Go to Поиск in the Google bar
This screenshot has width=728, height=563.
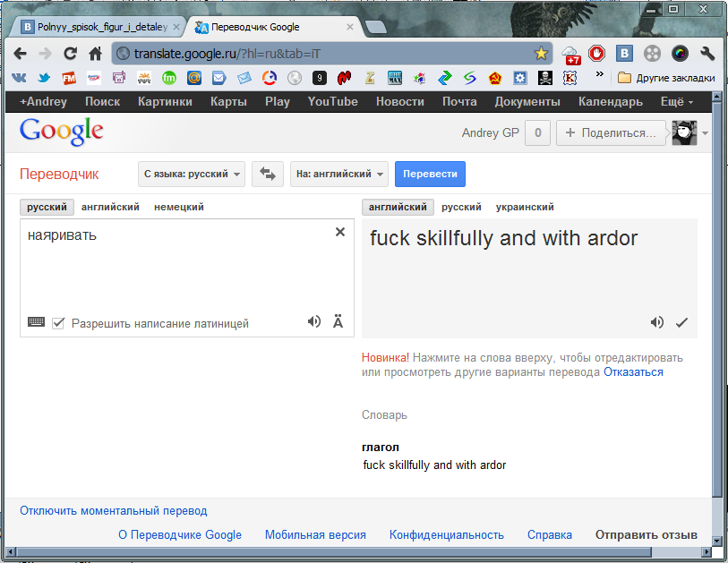pyautogui.click(x=103, y=102)
